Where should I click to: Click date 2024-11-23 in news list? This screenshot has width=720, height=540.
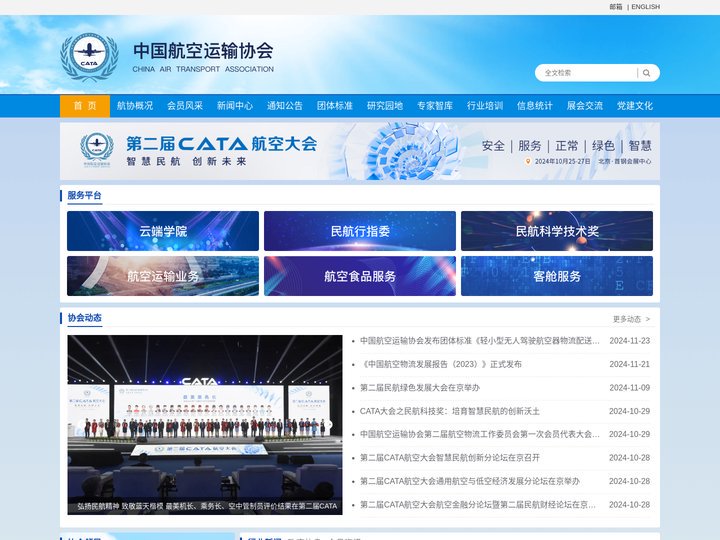click(630, 341)
